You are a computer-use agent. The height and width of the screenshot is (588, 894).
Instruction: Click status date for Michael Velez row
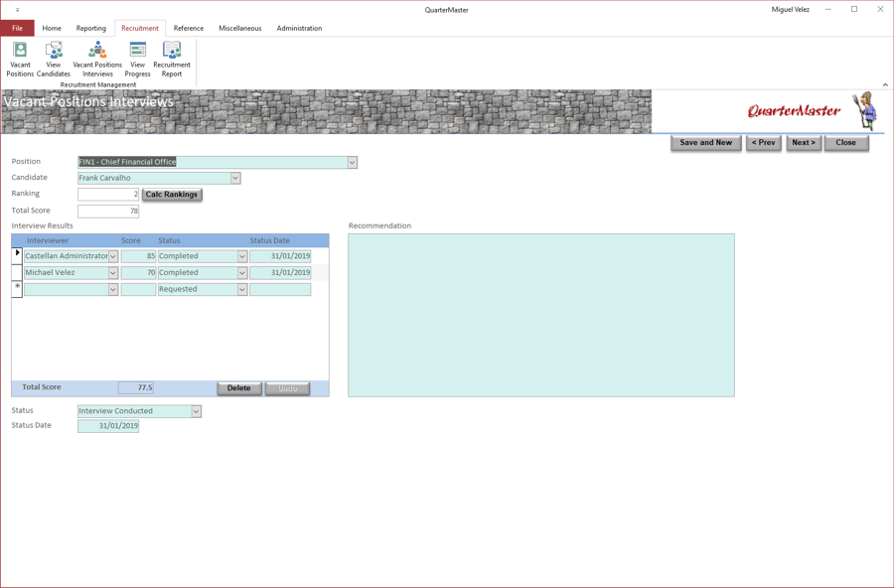coord(280,273)
